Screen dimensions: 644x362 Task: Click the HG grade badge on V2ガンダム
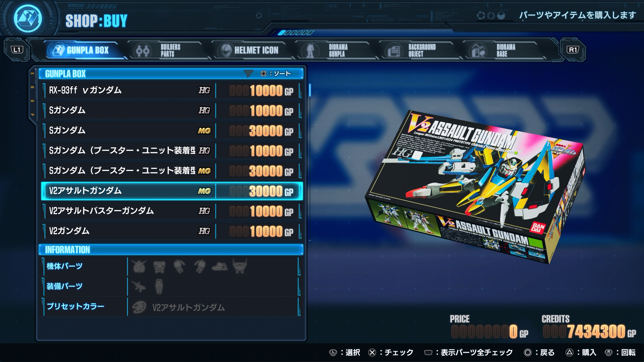[204, 231]
